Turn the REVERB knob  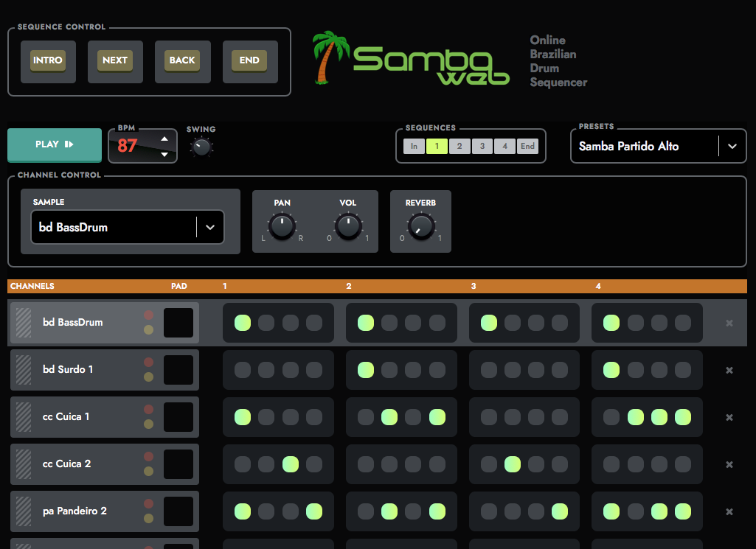click(420, 226)
